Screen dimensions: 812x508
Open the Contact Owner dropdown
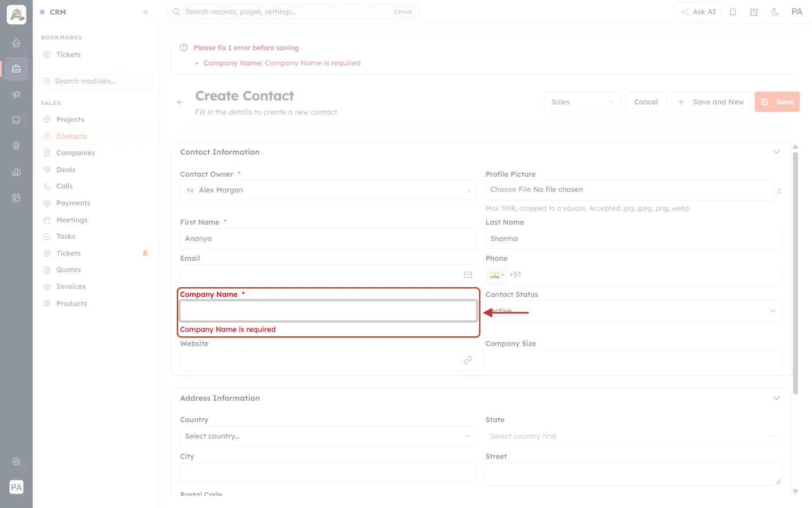[328, 190]
